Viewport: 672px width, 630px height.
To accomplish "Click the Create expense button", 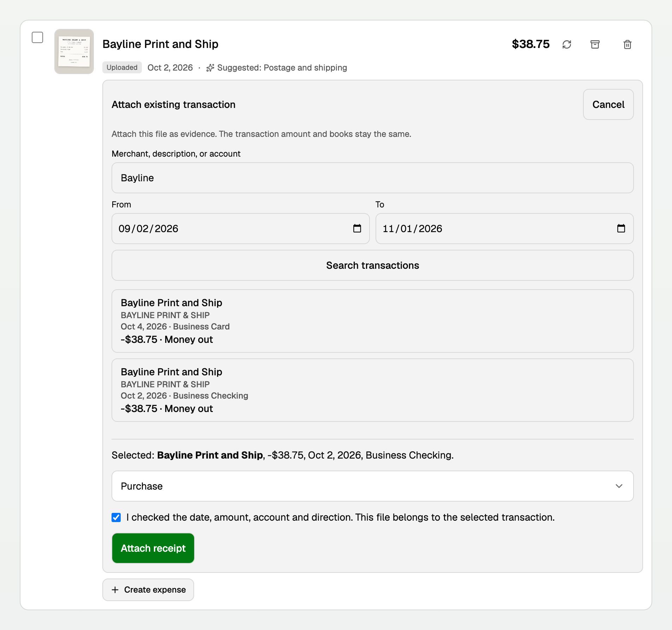I will pyautogui.click(x=148, y=590).
